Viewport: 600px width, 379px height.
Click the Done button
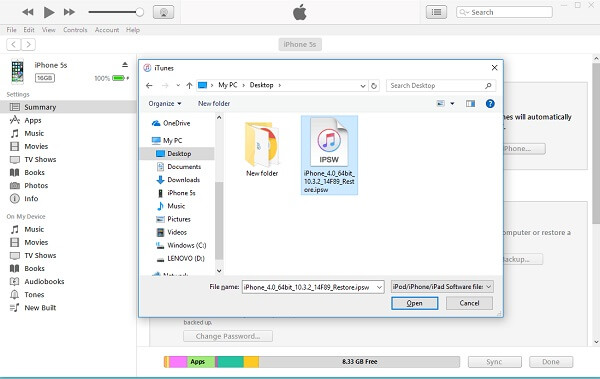551,362
